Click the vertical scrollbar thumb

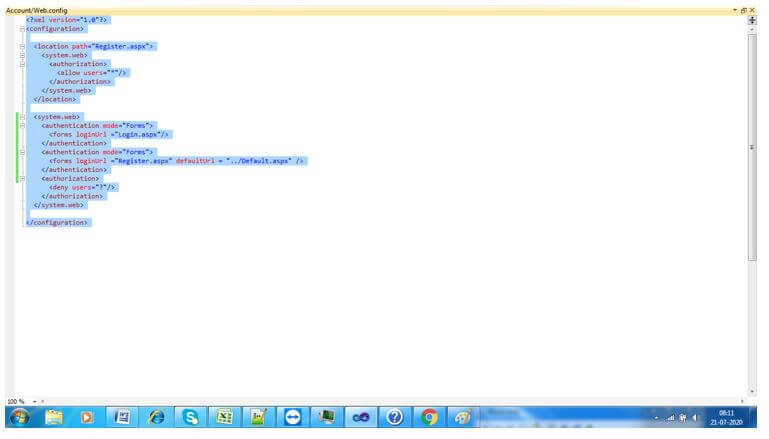pyautogui.click(x=752, y=147)
